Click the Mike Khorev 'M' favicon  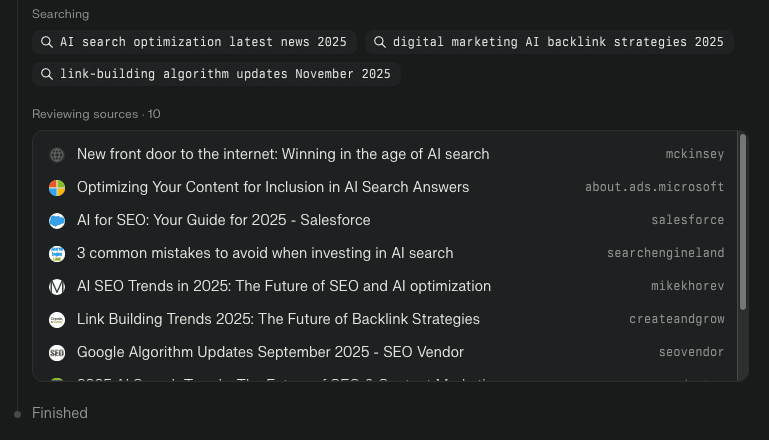tap(57, 287)
